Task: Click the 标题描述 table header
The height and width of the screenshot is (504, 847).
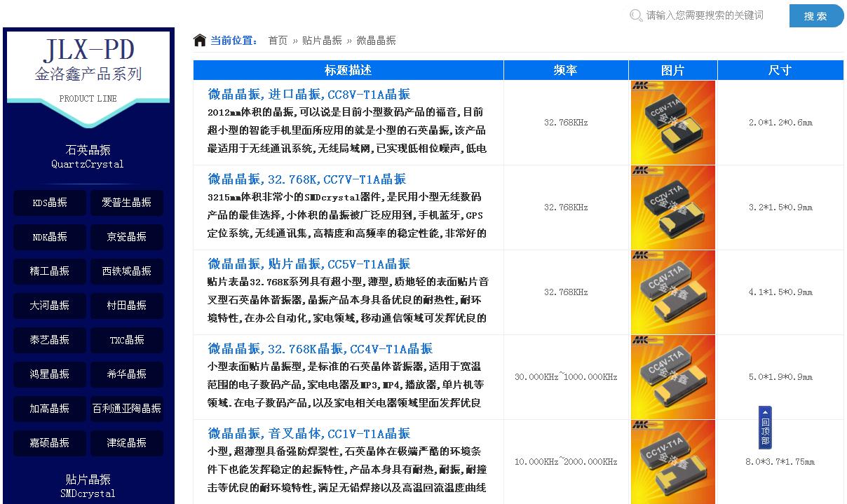Action: (348, 70)
